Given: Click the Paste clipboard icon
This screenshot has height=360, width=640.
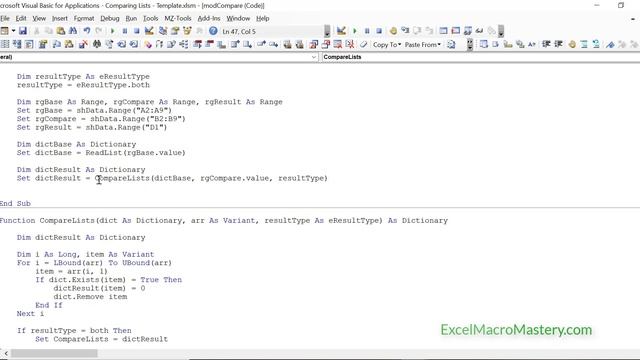Looking at the screenshot, I should point(61,31).
